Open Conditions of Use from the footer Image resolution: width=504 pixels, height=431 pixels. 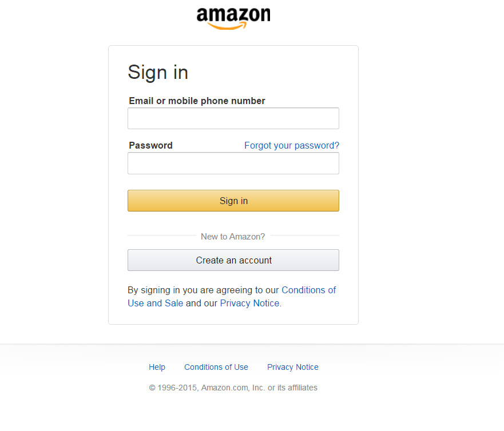[216, 367]
